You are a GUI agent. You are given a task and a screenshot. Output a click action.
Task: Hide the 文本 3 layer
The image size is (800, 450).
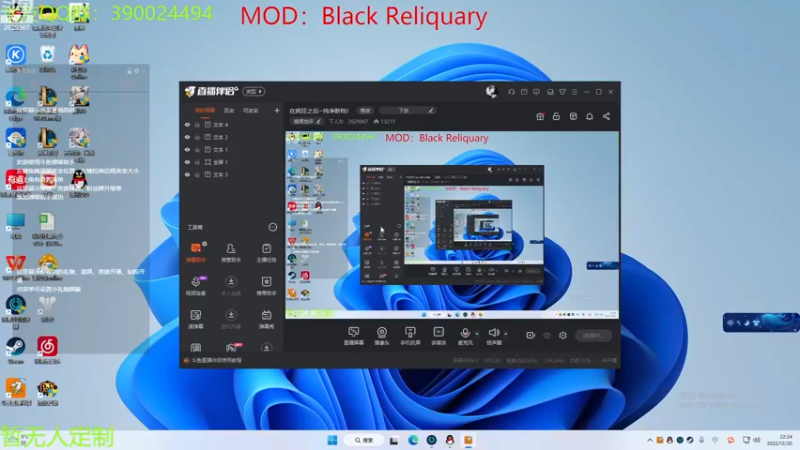tap(187, 174)
